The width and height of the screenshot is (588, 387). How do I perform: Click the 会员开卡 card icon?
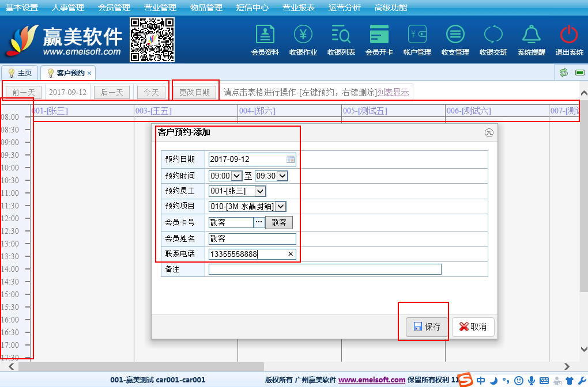coord(379,35)
